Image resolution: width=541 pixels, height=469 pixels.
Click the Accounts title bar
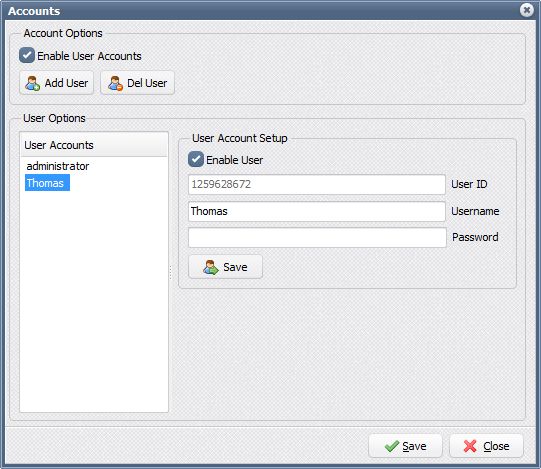[262, 11]
